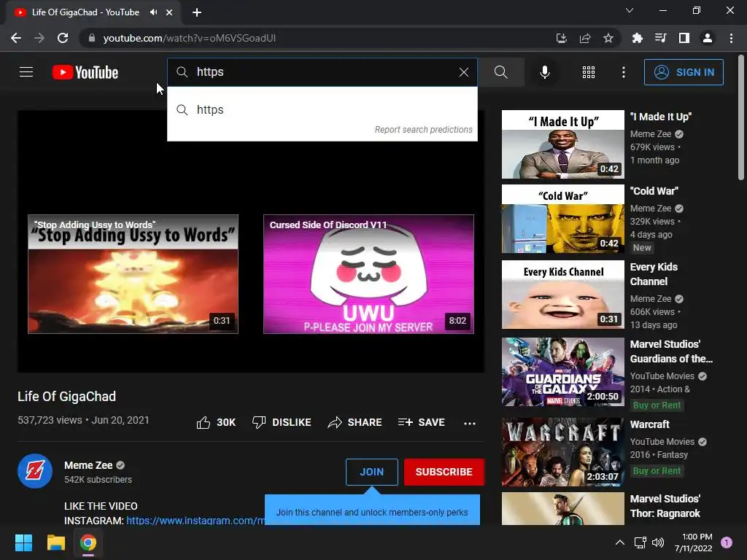Go to the YouTube home logo

tap(85, 72)
